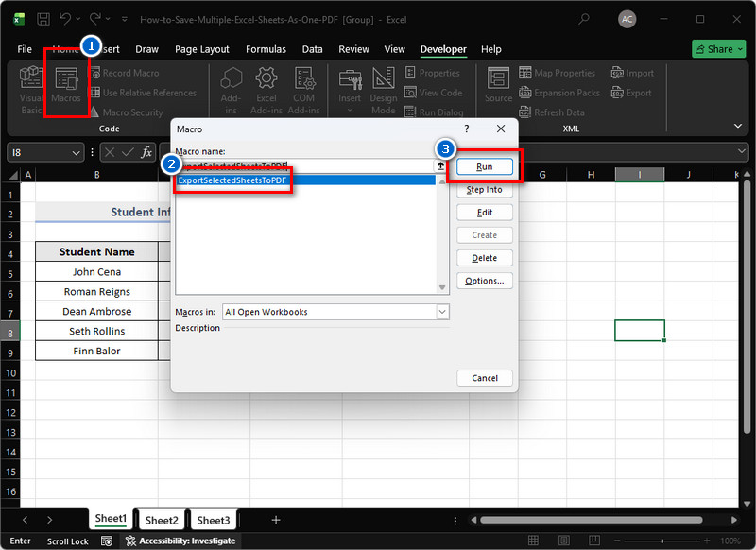The height and width of the screenshot is (550, 756).
Task: Open the File menu
Action: point(25,49)
